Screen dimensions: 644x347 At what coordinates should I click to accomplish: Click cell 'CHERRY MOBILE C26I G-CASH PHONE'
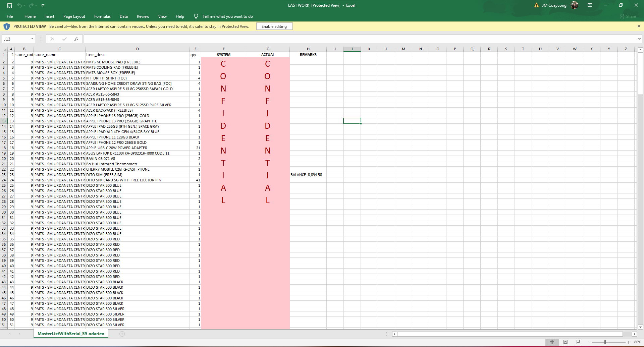(x=138, y=169)
